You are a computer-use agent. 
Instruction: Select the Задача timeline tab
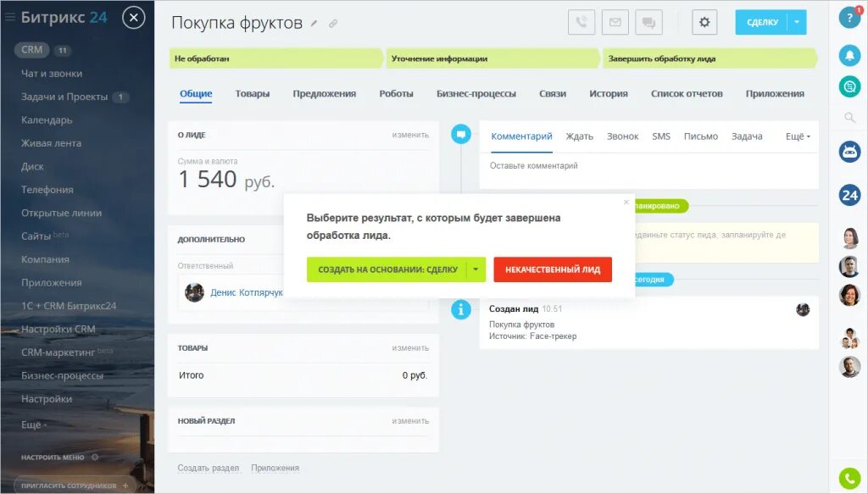pyautogui.click(x=747, y=136)
